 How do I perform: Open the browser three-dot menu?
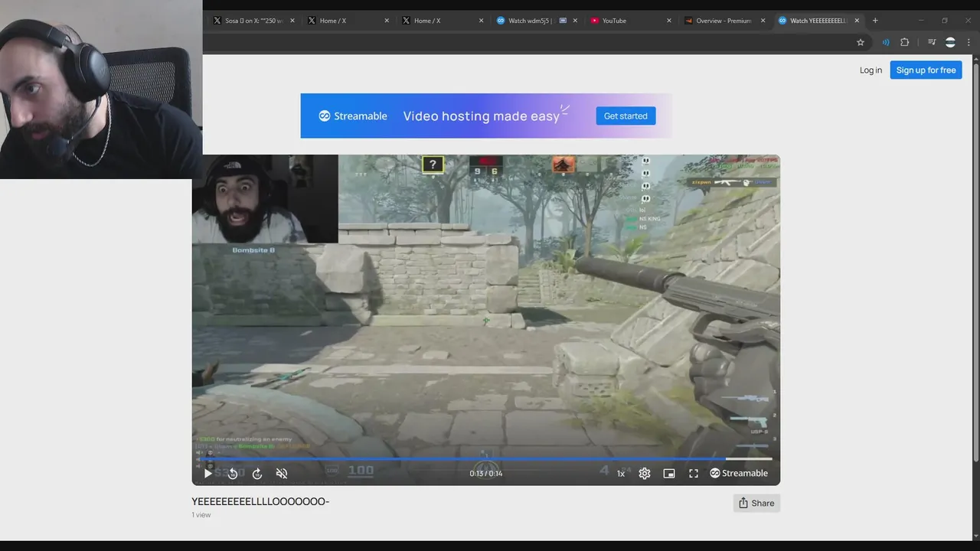(x=969, y=42)
